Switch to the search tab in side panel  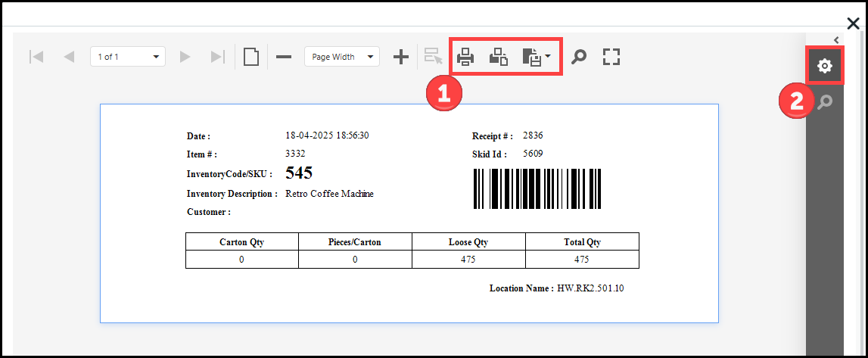825,101
